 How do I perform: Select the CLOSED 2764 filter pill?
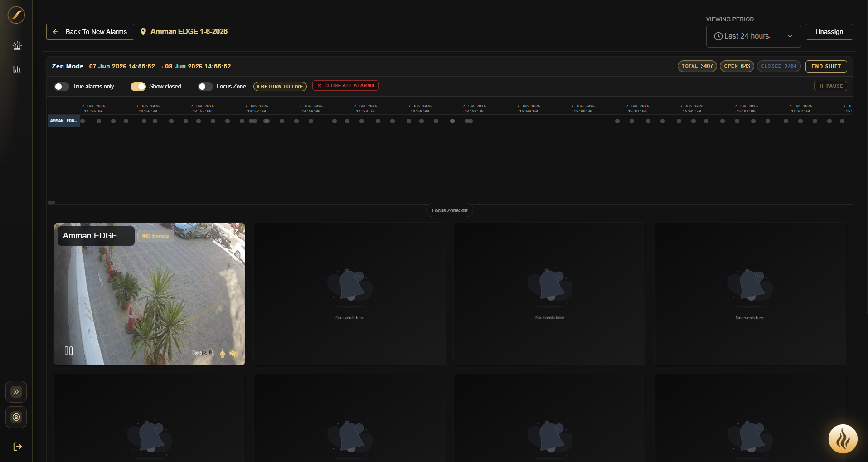[x=779, y=66]
